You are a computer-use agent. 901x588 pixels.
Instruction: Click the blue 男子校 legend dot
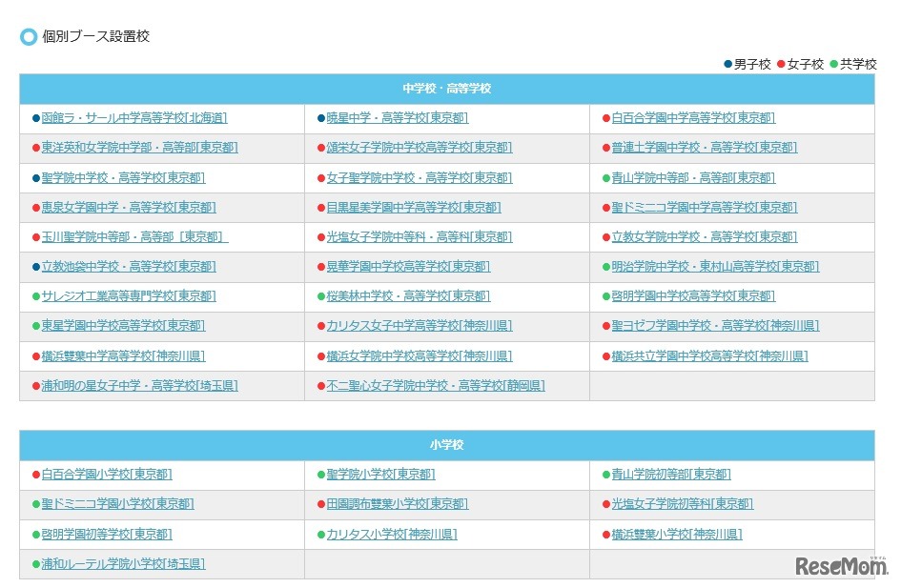(x=729, y=65)
